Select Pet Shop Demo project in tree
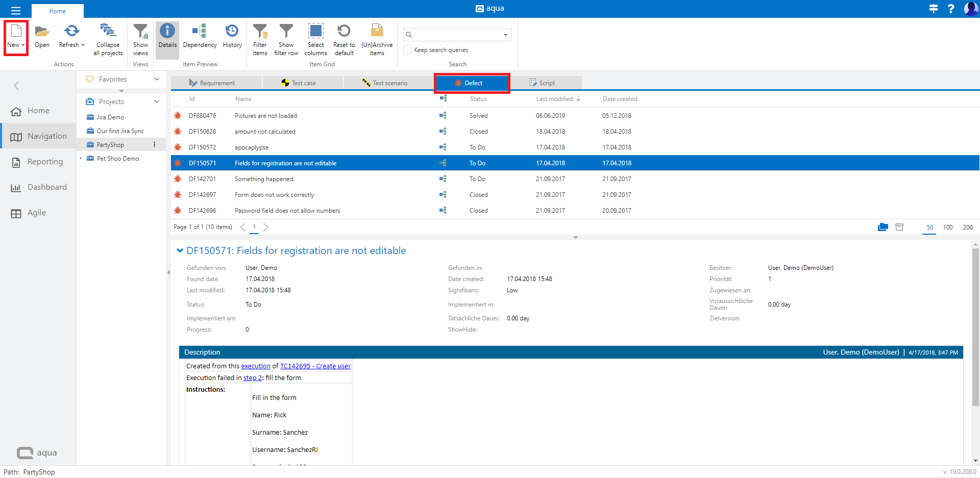Image resolution: width=980 pixels, height=478 pixels. click(x=118, y=159)
